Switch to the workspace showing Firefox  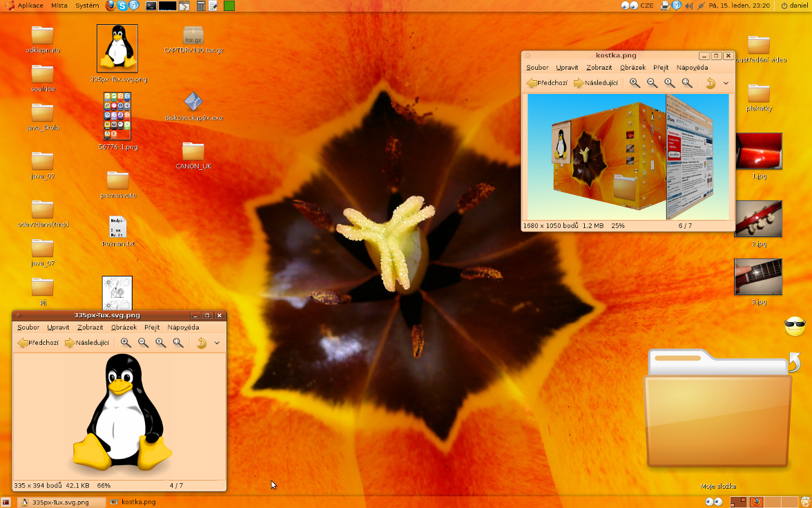[x=756, y=502]
